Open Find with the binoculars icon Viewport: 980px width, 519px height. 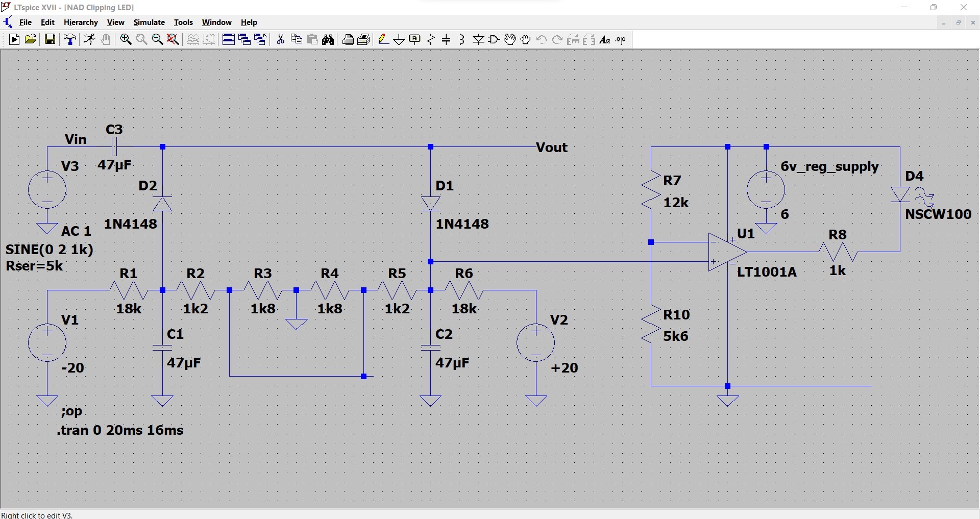(328, 40)
